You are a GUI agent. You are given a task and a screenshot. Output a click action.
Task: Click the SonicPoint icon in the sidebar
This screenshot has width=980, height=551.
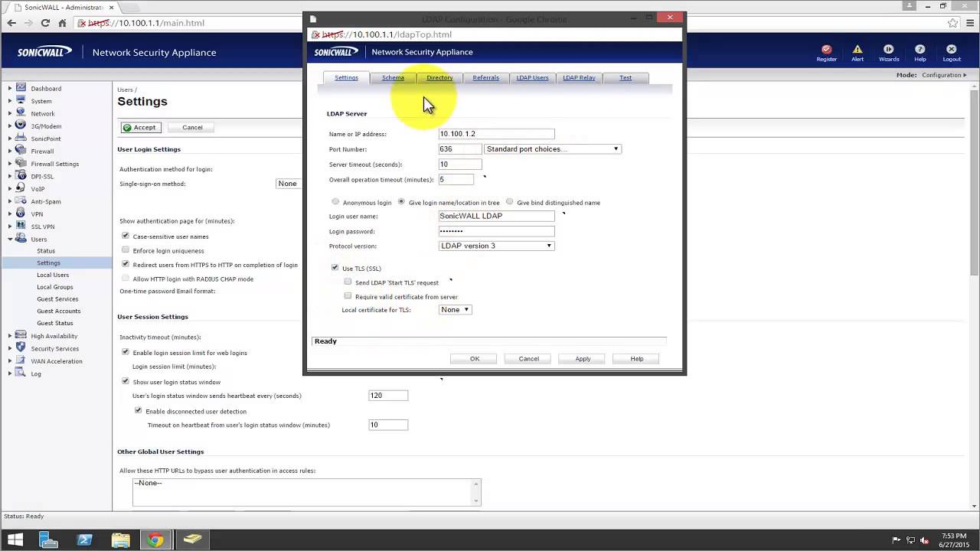(x=21, y=139)
